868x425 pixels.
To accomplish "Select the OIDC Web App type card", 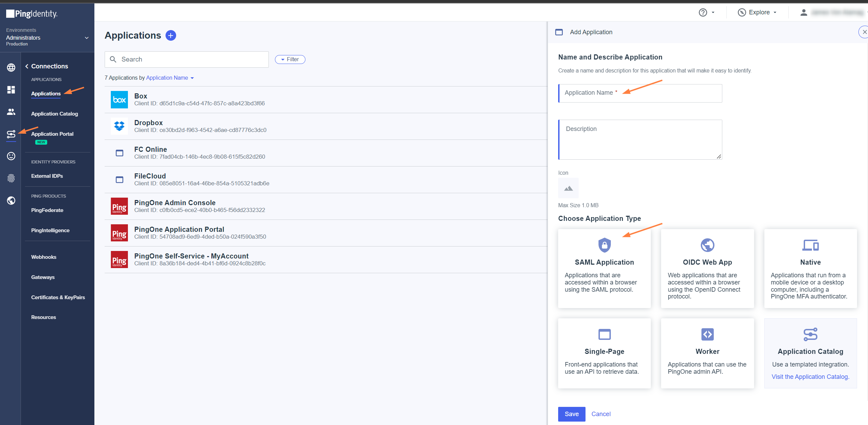I will pyautogui.click(x=707, y=268).
